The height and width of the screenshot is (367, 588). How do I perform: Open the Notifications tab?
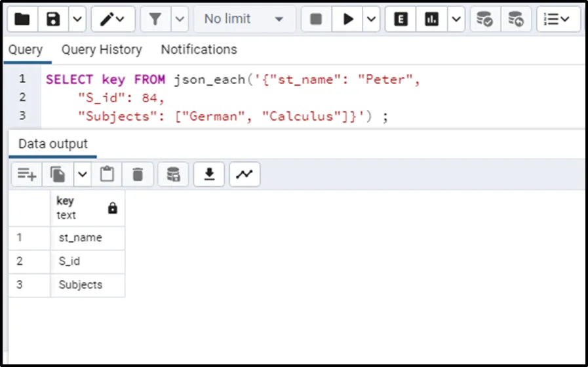tap(199, 50)
